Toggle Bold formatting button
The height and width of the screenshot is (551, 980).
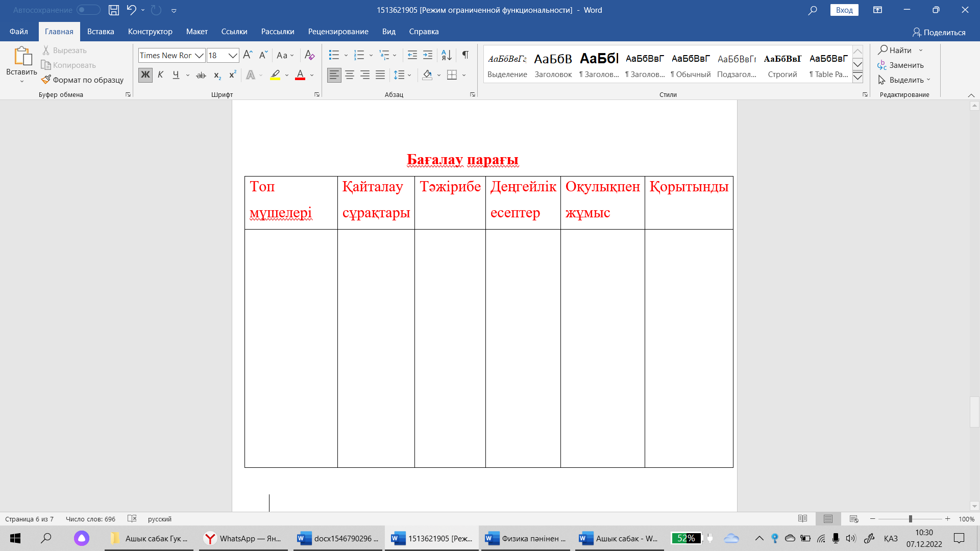click(145, 75)
